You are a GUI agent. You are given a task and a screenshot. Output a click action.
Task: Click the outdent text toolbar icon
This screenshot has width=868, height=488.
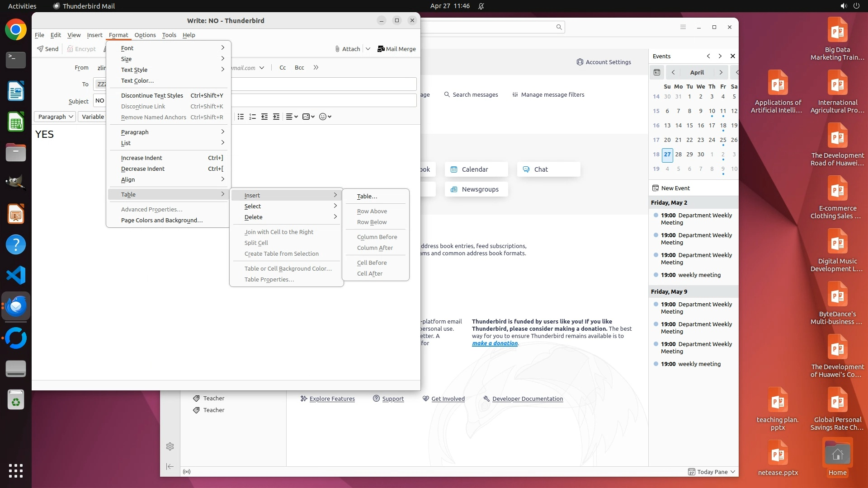264,117
